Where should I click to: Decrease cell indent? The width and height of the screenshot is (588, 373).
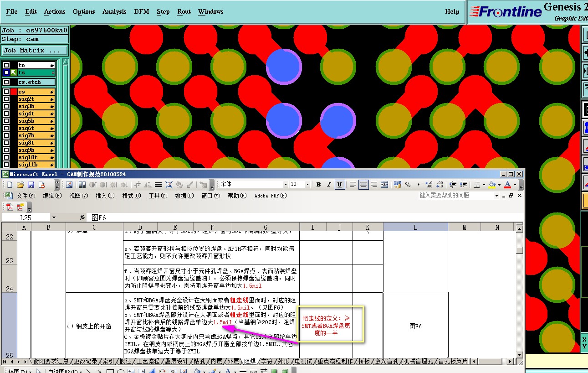pos(453,185)
